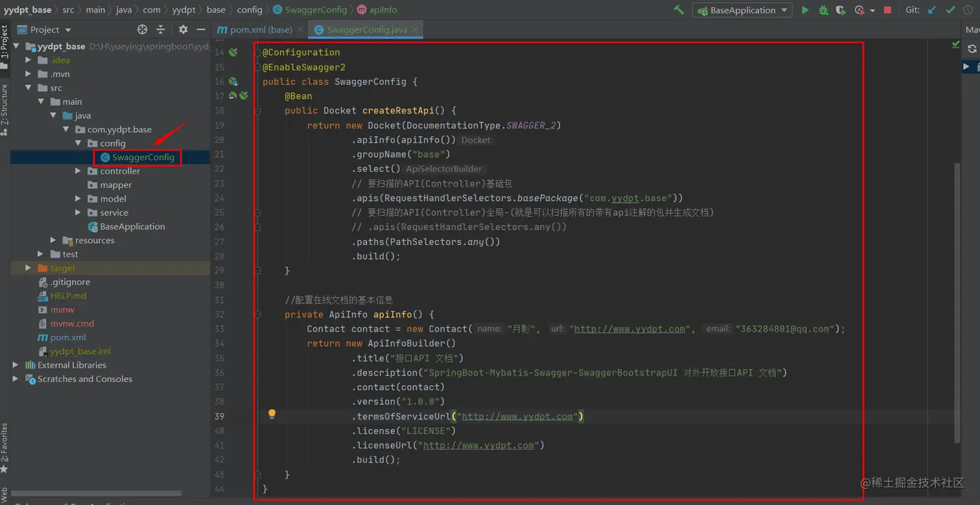980x505 pixels.
Task: Select pom.xml in the project tree
Action: (x=62, y=338)
